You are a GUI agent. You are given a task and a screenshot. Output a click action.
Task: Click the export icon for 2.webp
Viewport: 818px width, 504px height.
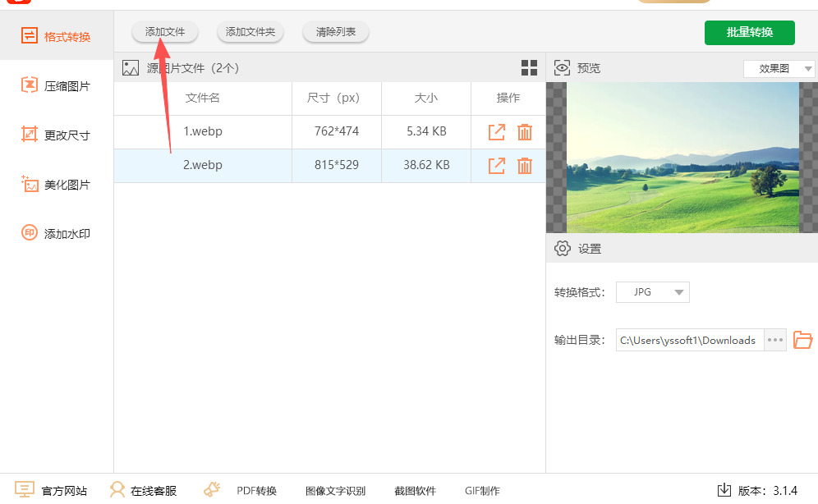[497, 166]
